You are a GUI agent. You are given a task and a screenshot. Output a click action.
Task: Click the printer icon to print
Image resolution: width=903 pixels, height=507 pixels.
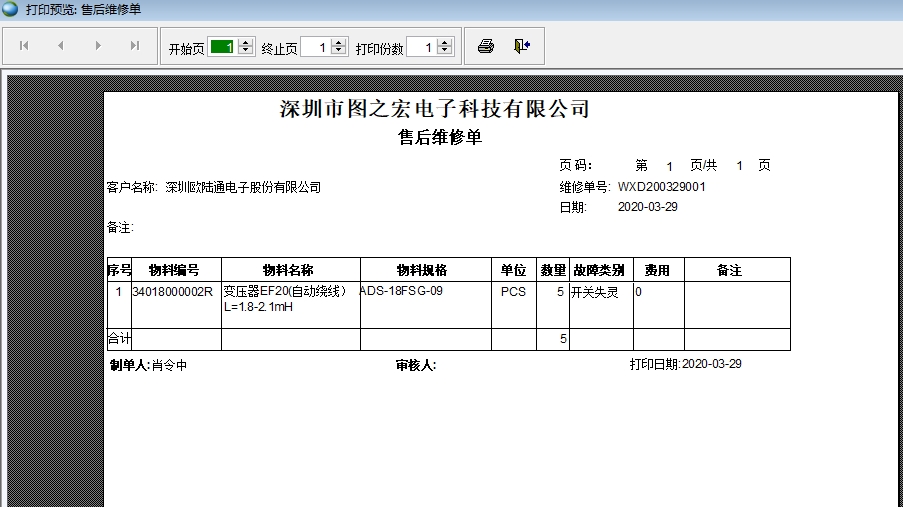486,46
